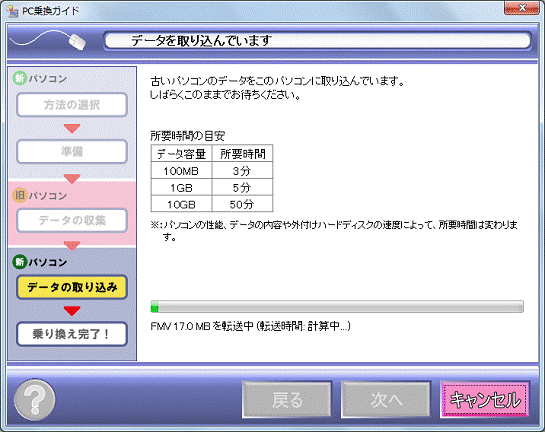Click the キャンセル button
This screenshot has width=545, height=432.
point(485,399)
